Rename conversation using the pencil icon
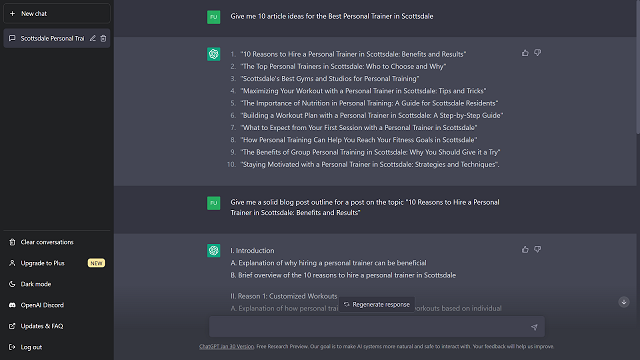Viewport: 640px width, 360px height. pyautogui.click(x=93, y=38)
